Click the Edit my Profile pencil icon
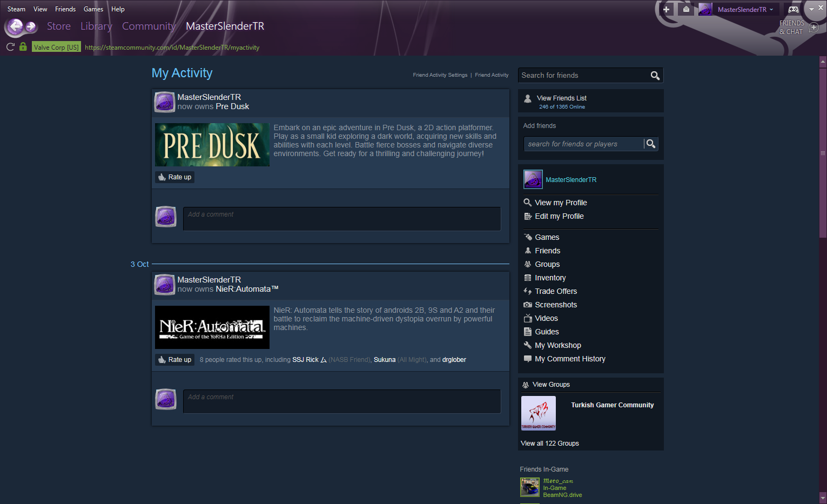Viewport: 827px width, 504px height. click(x=528, y=216)
